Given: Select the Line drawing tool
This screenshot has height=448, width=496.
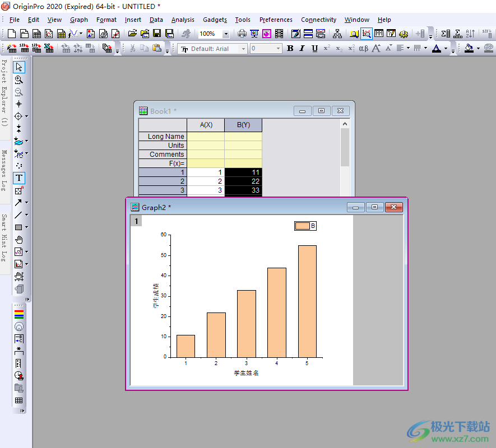Looking at the screenshot, I should 18,215.
